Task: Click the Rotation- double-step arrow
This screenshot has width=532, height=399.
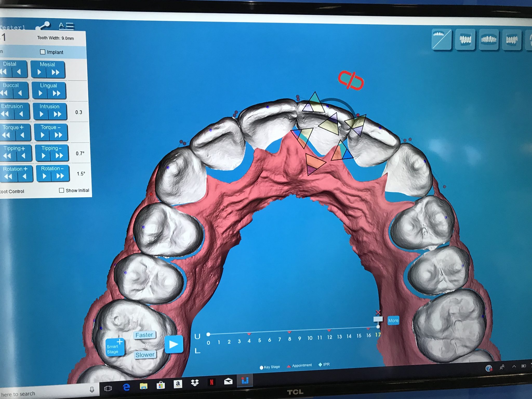Action: point(60,176)
